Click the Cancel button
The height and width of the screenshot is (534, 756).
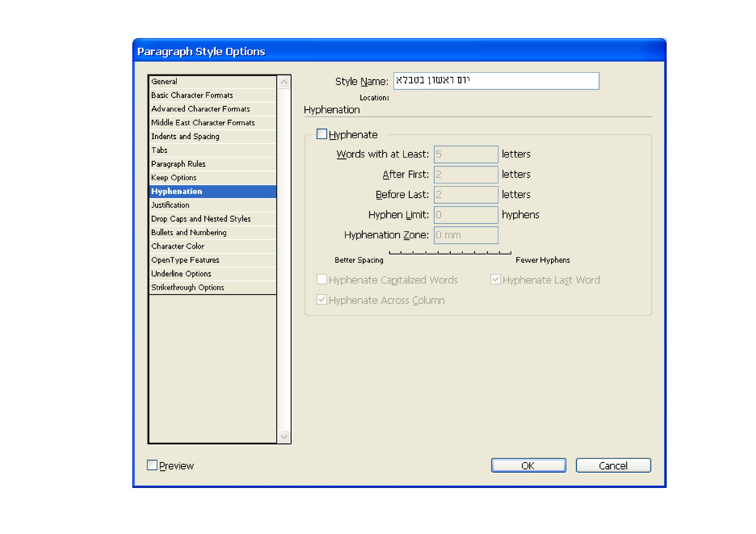coord(613,465)
